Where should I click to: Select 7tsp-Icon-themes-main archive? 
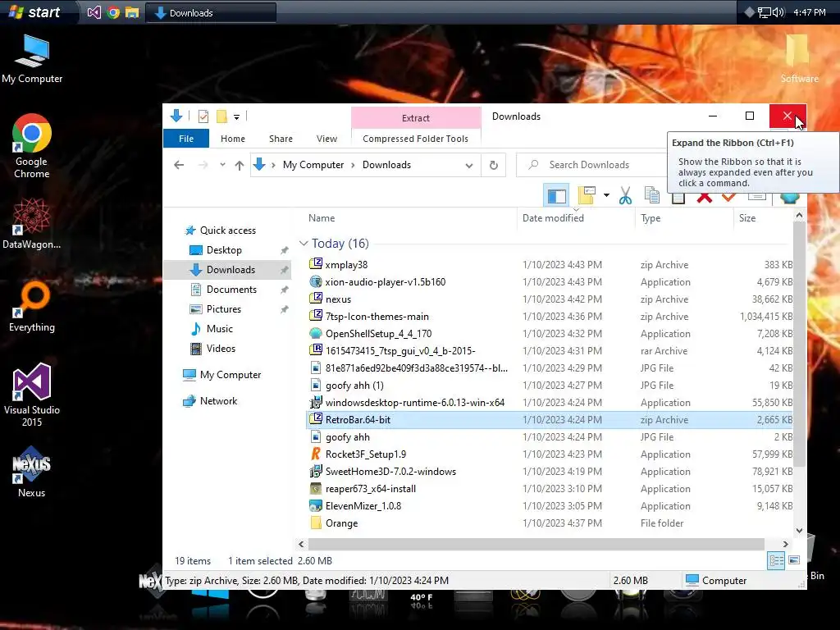(377, 317)
